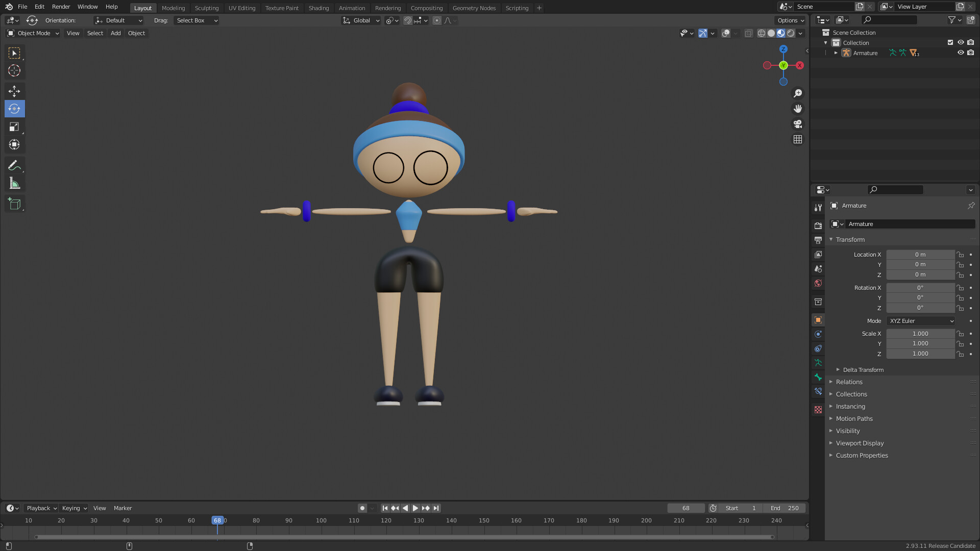Switch to the Animation workspace tab
Screen dimensions: 980x551
coord(352,8)
